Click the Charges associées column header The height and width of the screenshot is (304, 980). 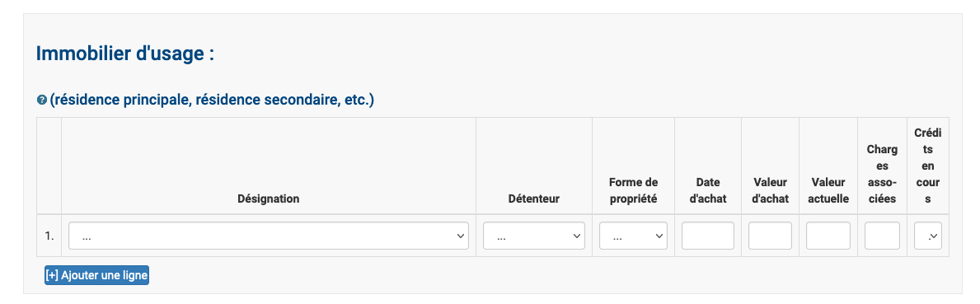(882, 174)
